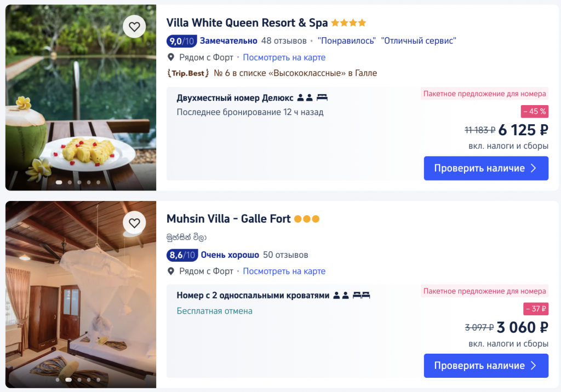Click the 8,6/10 rating badge
The image size is (561, 392).
181,255
